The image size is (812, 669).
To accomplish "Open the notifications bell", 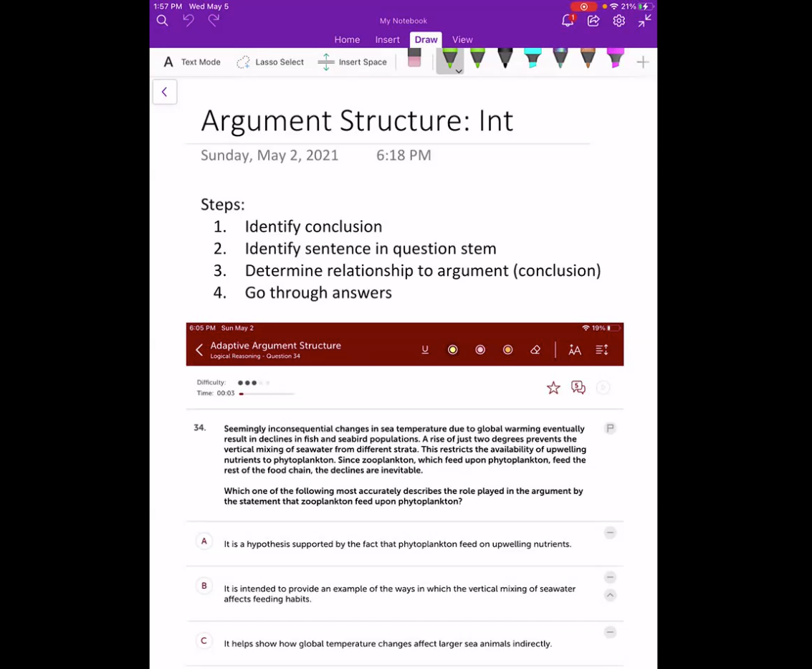I will click(568, 21).
